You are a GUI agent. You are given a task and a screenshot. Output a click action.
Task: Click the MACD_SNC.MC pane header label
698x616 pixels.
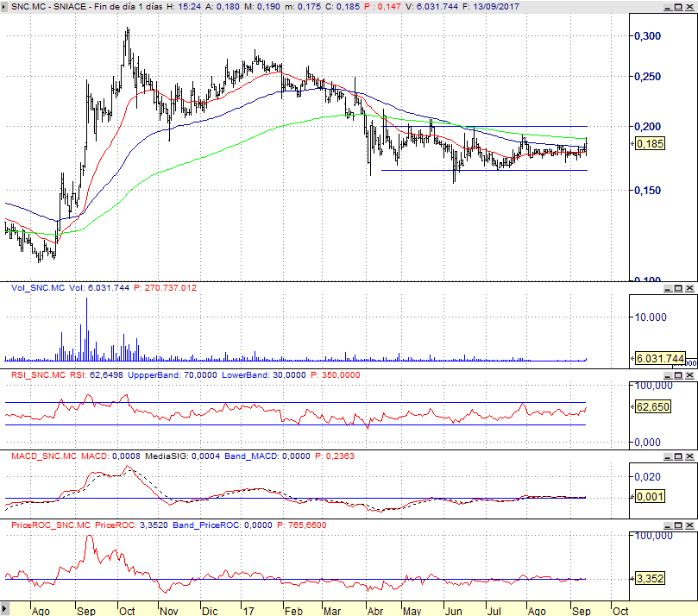pos(43,455)
